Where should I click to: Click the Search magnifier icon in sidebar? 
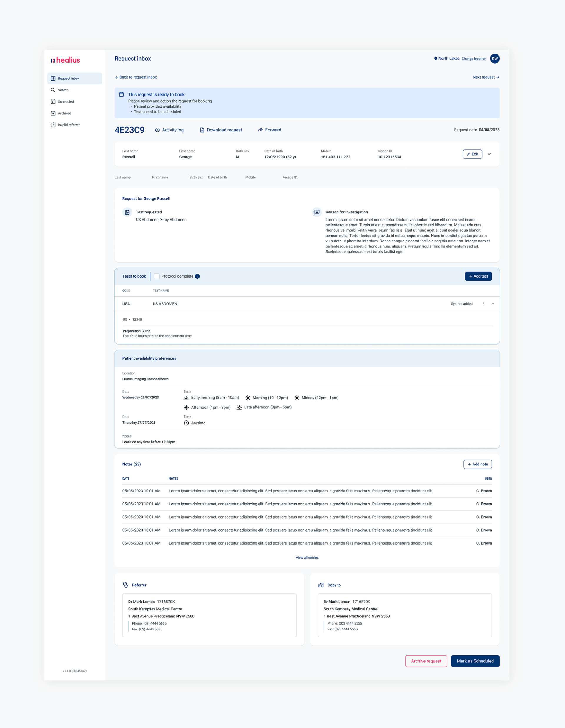pyautogui.click(x=53, y=90)
